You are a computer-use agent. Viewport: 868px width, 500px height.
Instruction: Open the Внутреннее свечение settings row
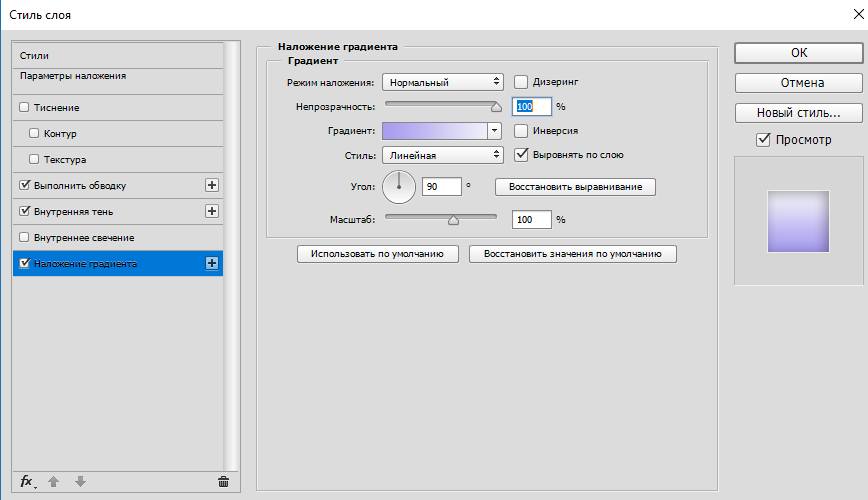point(117,237)
